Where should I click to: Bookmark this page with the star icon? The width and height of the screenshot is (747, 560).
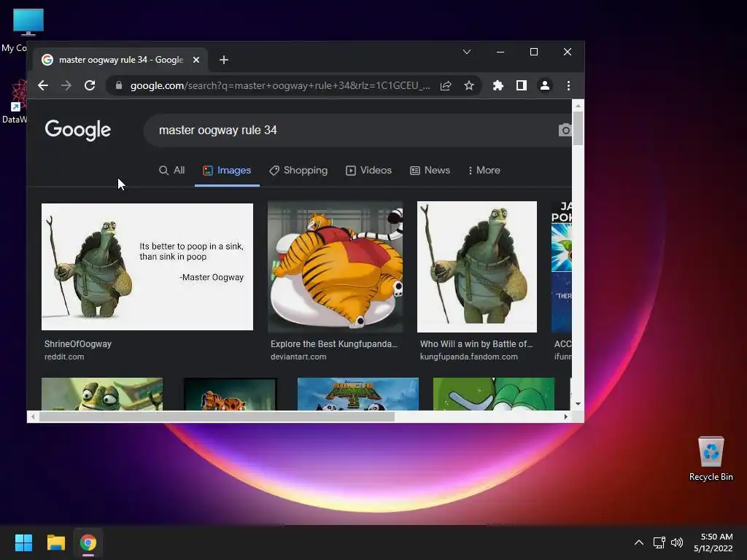(x=469, y=86)
